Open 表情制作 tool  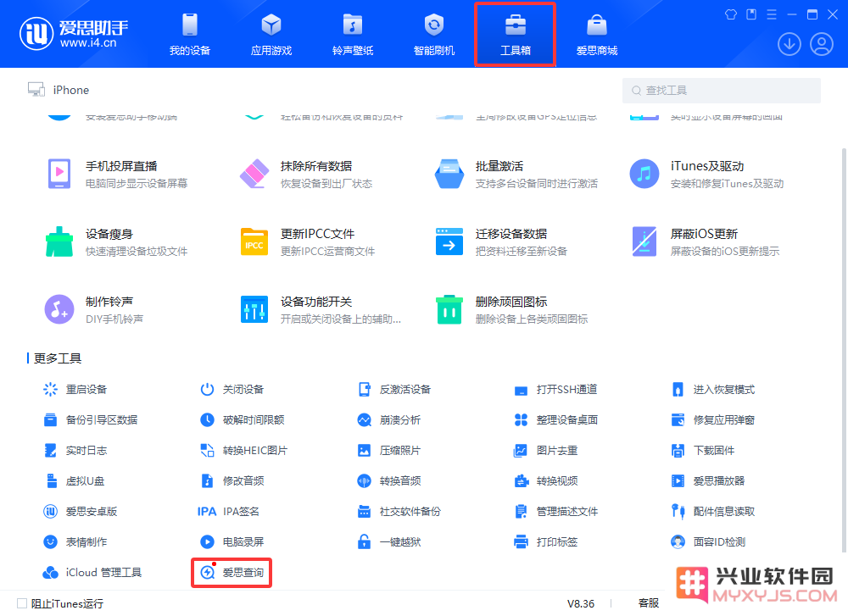(x=75, y=541)
